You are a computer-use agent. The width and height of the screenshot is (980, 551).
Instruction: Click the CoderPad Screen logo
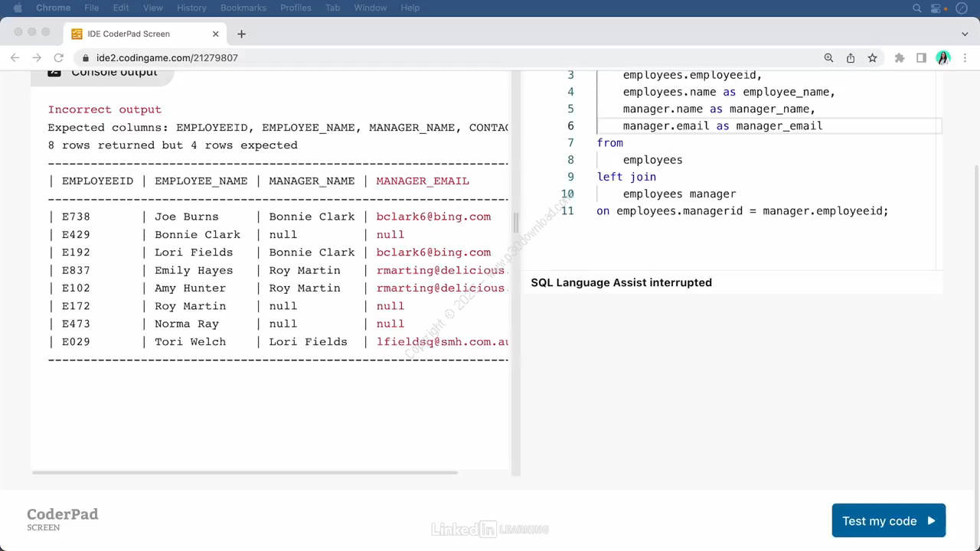click(x=63, y=519)
